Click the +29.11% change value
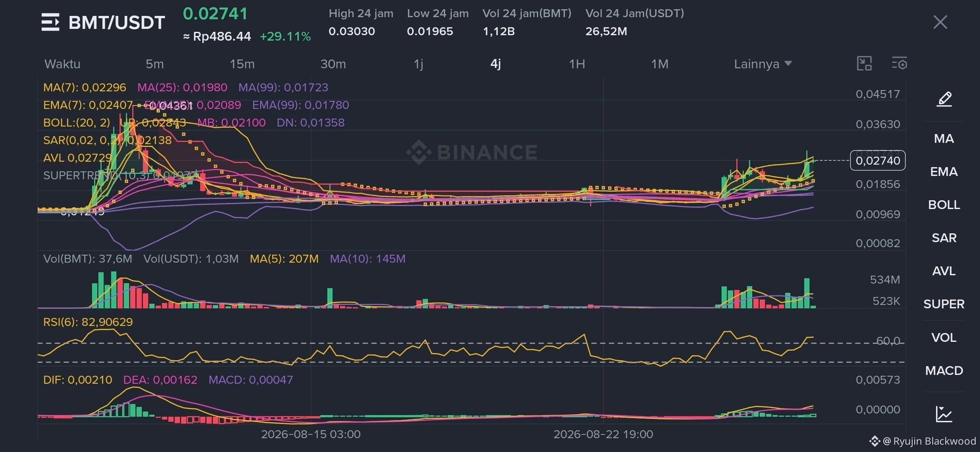 pos(285,36)
